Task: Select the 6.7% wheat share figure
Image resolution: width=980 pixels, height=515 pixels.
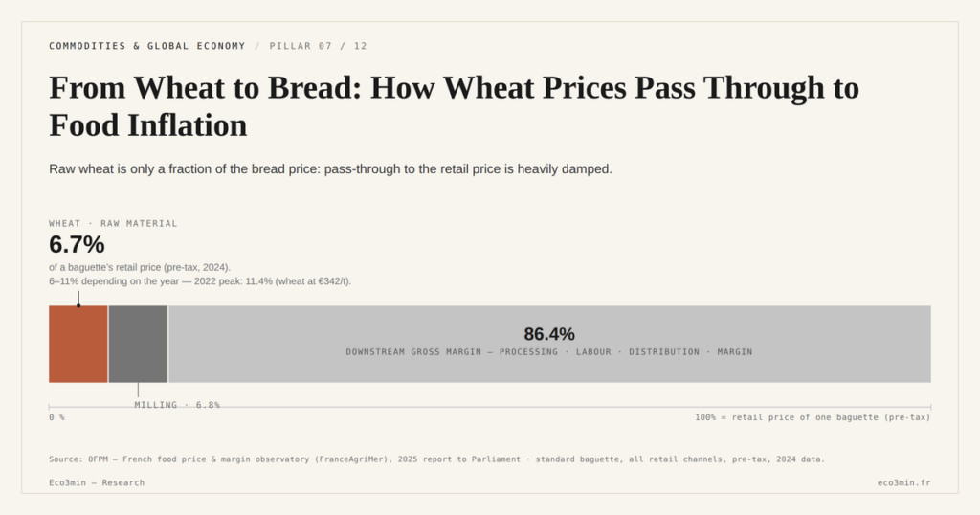Action: coord(77,244)
